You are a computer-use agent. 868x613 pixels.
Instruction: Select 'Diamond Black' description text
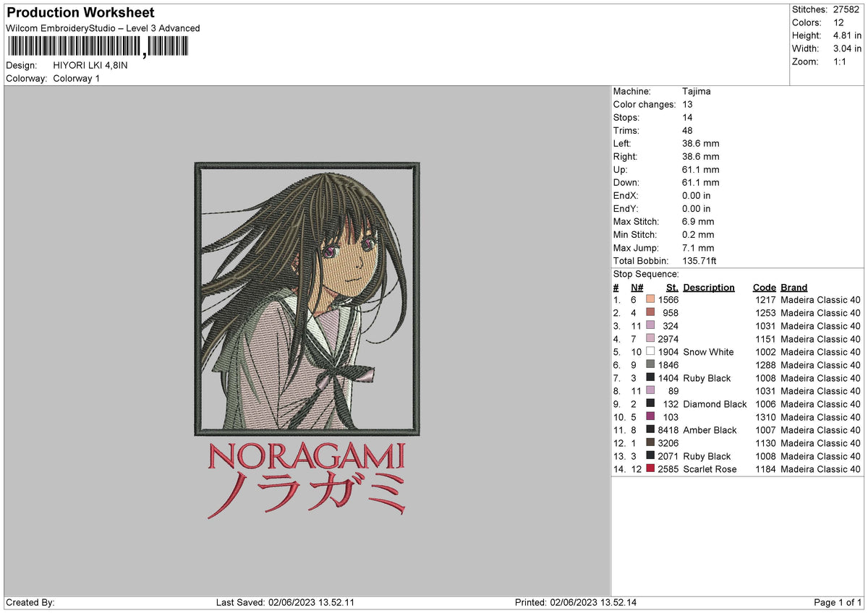715,404
